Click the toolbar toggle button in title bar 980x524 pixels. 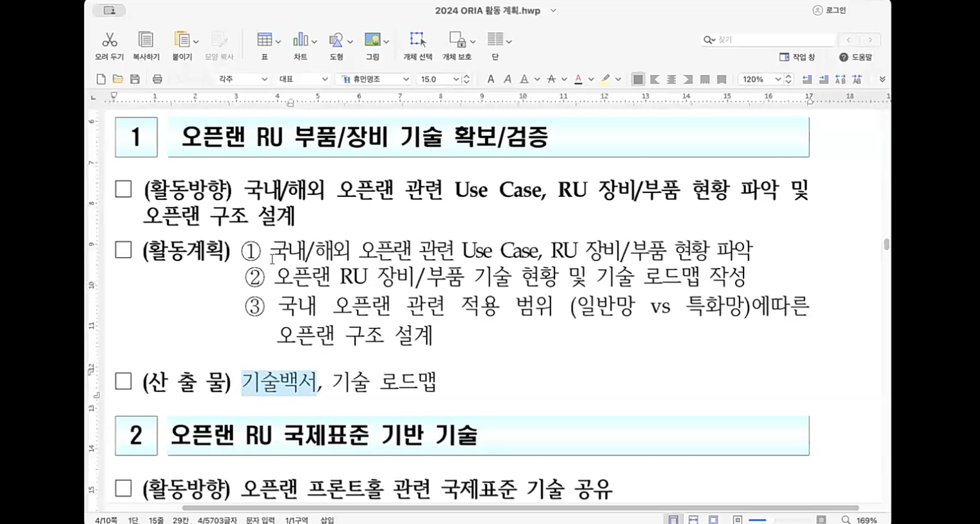click(110, 10)
